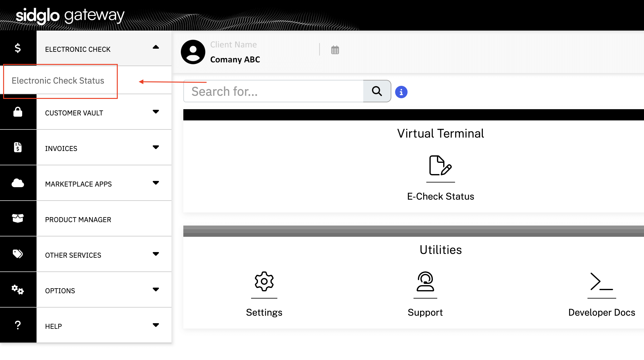Click the E-Check Status document-pencil icon

tap(440, 165)
